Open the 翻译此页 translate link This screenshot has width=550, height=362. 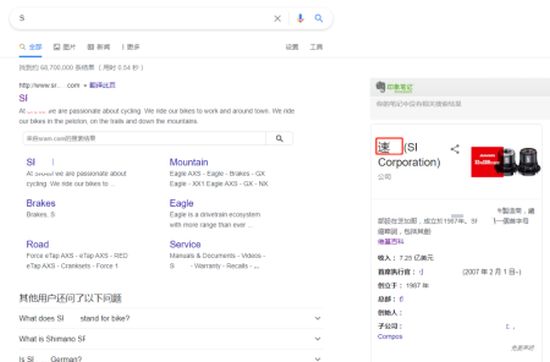tap(102, 85)
